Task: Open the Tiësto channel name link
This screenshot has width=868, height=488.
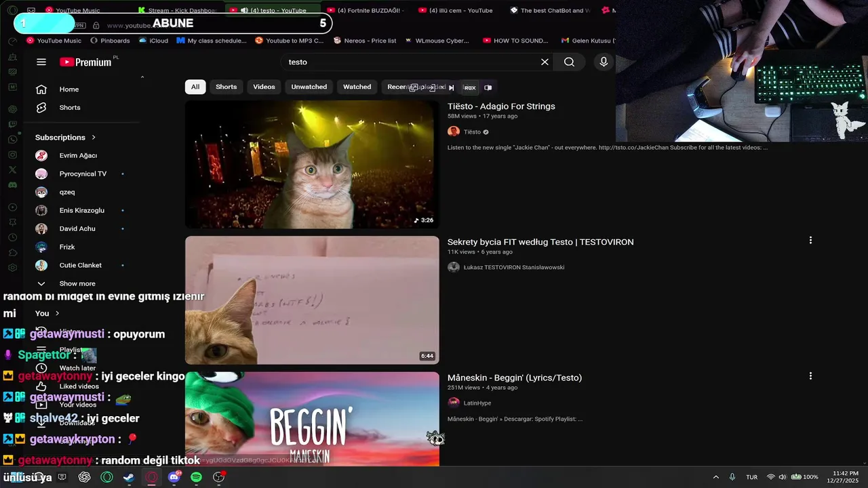Action: tap(472, 132)
